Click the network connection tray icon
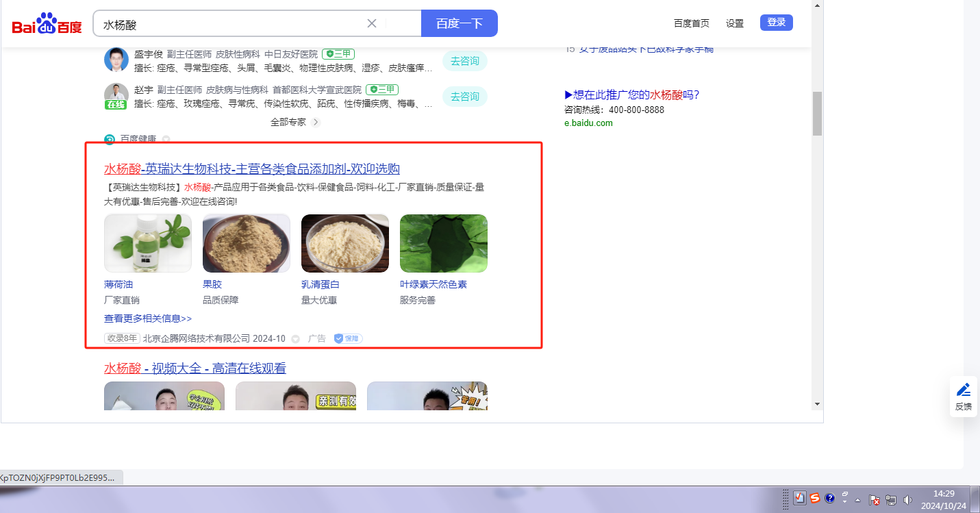980x513 pixels. (x=892, y=500)
